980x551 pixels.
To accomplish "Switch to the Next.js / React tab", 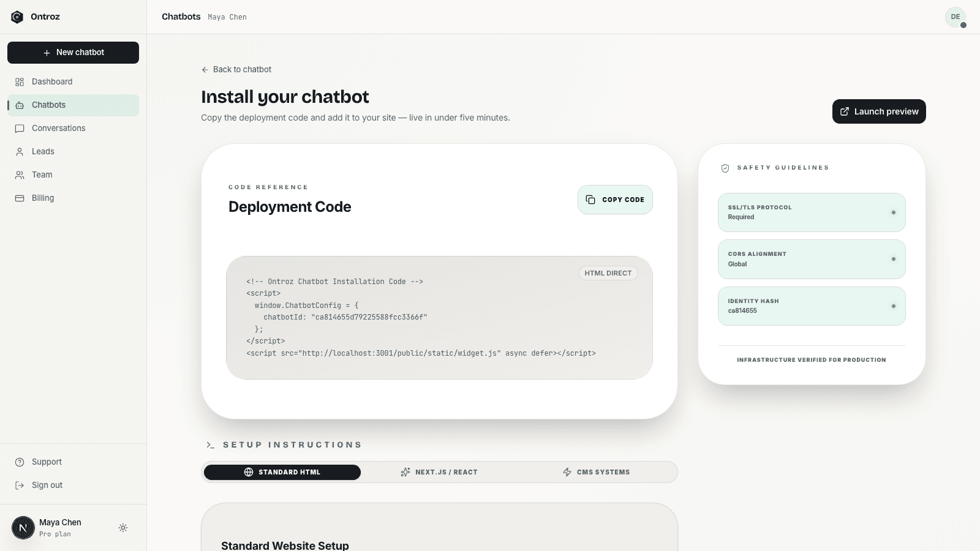I will coord(439,472).
